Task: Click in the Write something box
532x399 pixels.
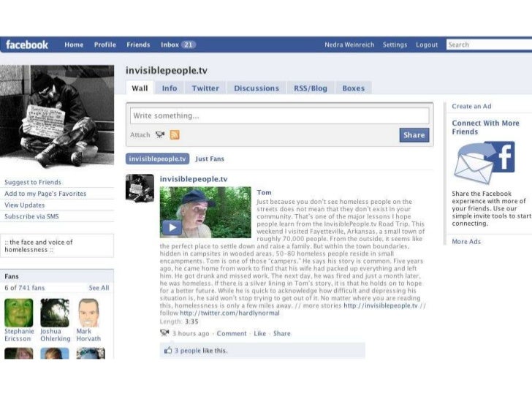Action: (280, 115)
